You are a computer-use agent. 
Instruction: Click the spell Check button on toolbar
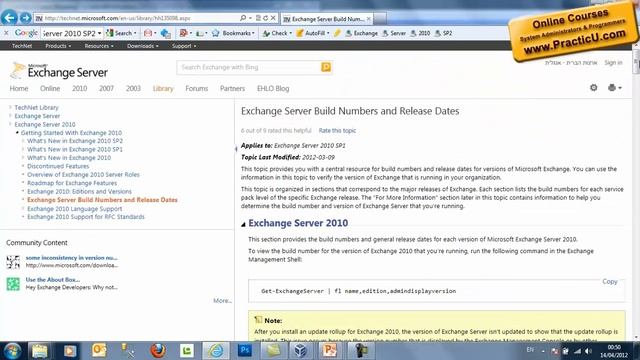tap(277, 33)
